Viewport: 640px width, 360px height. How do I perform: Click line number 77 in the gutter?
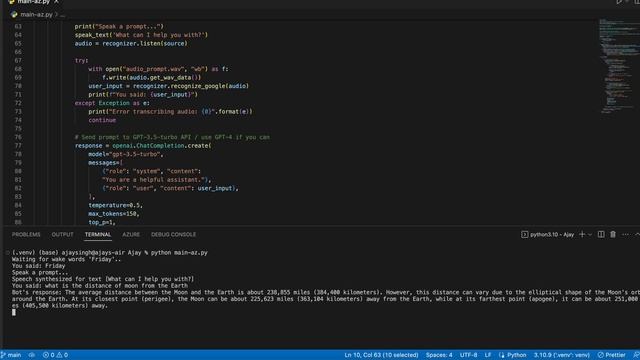coord(18,146)
